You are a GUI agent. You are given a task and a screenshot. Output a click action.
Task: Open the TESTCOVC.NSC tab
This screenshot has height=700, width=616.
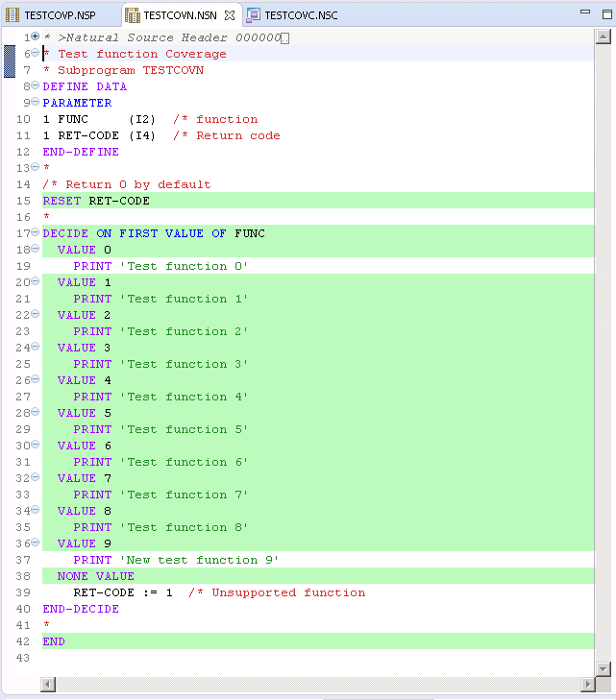[300, 15]
